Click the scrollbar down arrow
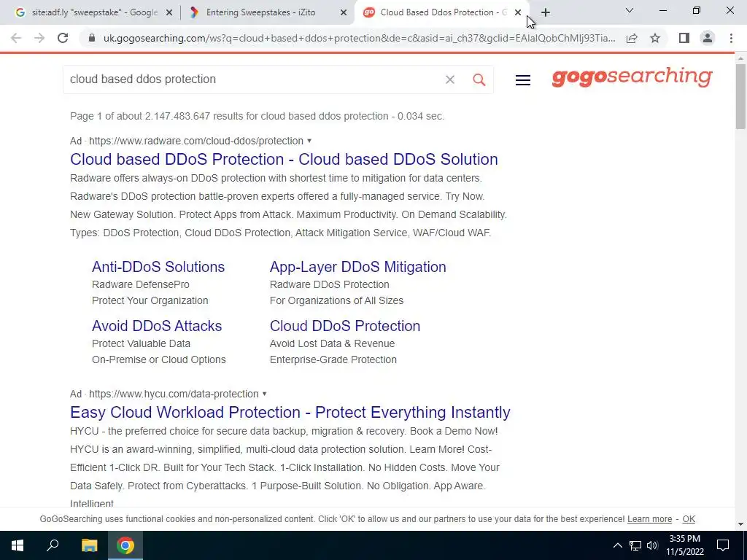Viewport: 747px width, 560px height. 740,524
